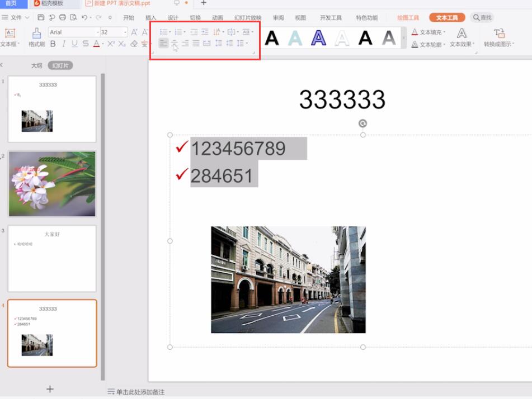
Task: Switch to the 大纲 (Outline) panel view
Action: click(x=37, y=65)
